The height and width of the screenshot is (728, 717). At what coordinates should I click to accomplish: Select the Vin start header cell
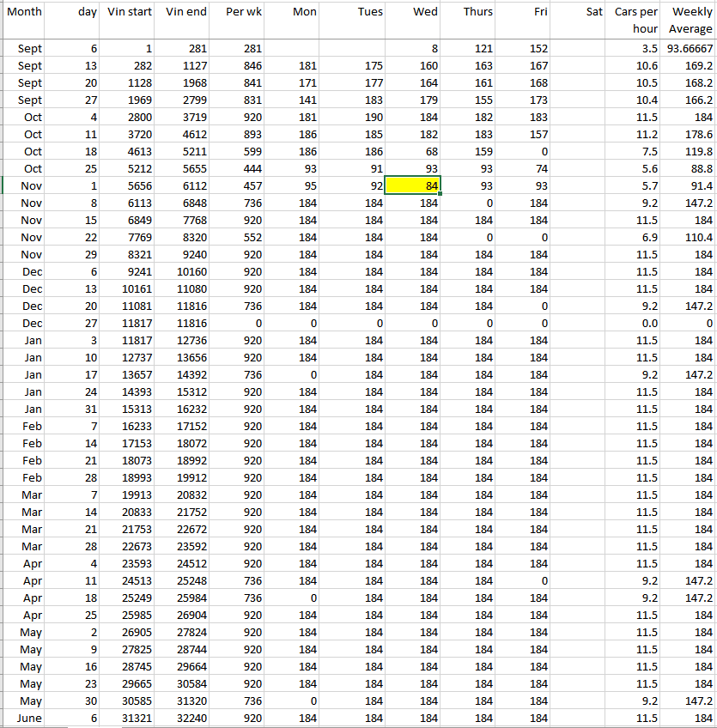tap(130, 12)
